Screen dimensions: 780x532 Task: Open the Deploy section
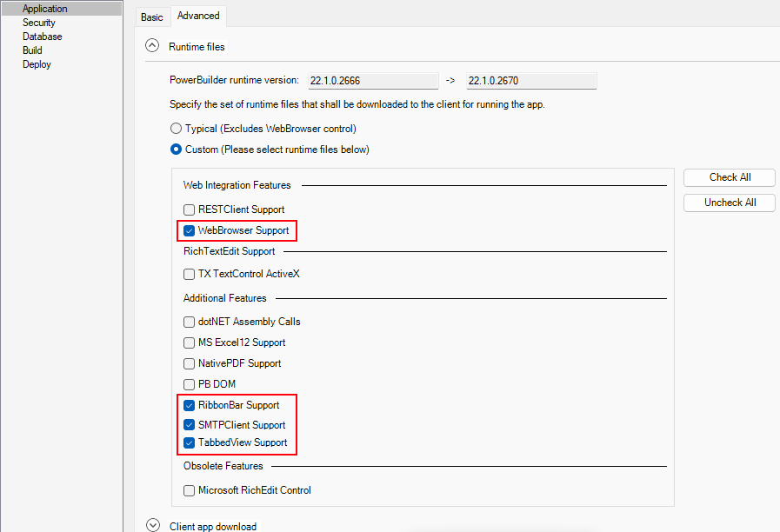click(x=37, y=64)
